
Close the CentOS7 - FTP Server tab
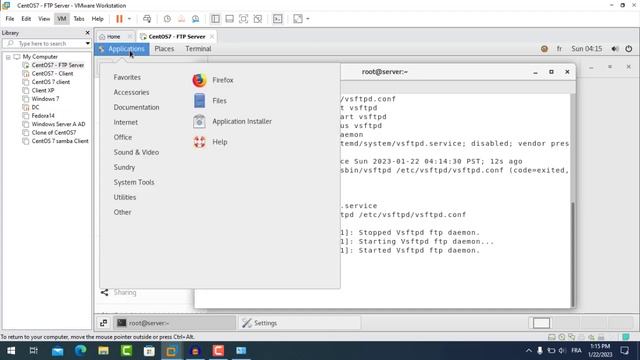[x=212, y=37]
